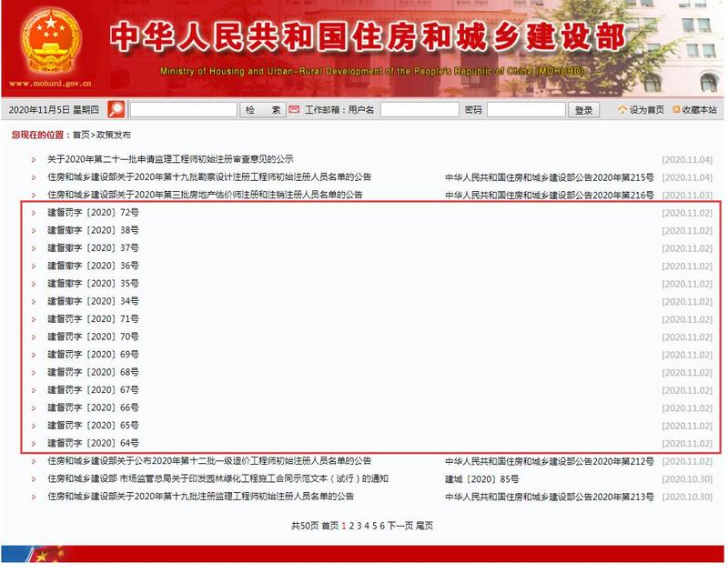Click 尾页 last page link
This screenshot has width=728, height=573.
coord(424,526)
